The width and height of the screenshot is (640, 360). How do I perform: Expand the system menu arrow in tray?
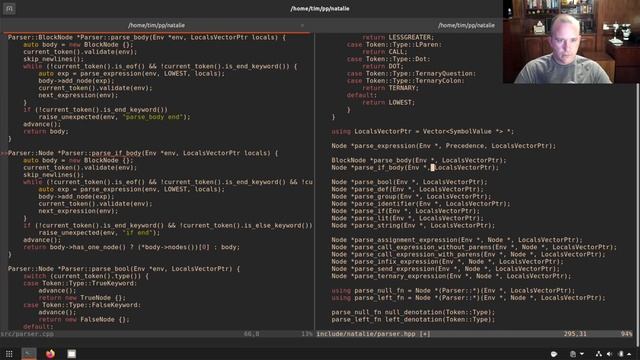pos(629,354)
